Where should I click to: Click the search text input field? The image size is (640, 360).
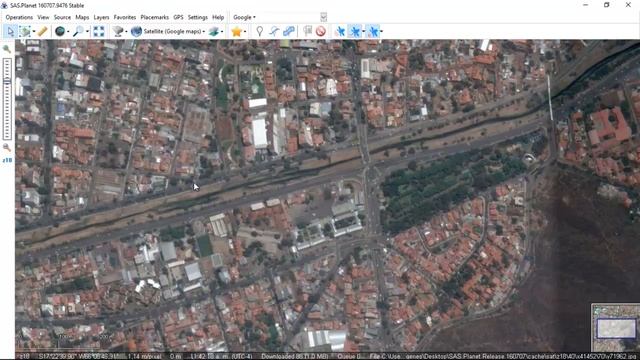289,17
